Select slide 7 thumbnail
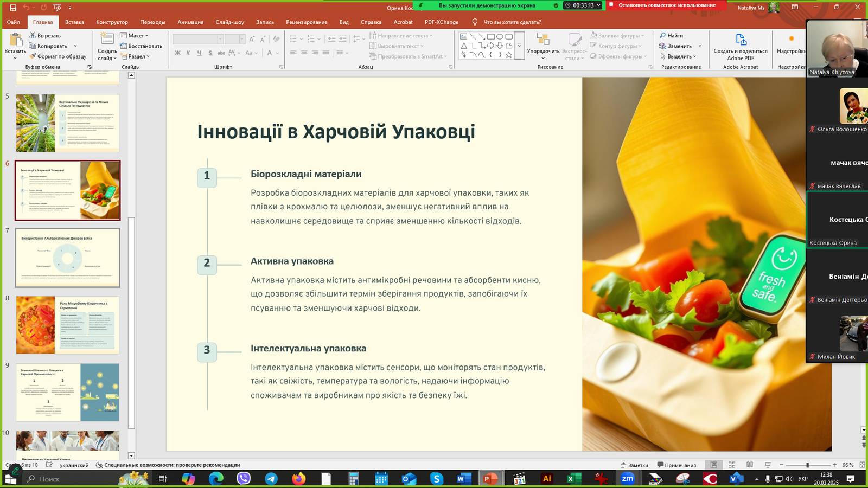 click(x=67, y=258)
